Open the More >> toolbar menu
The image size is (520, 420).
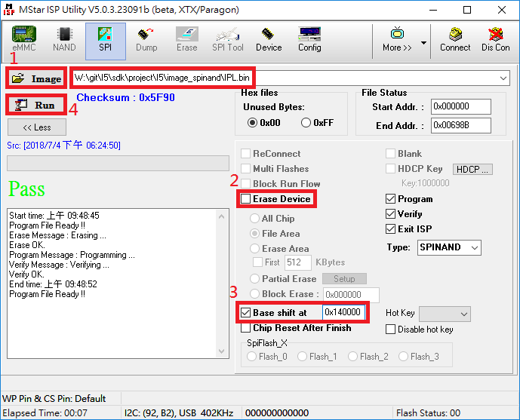(397, 39)
